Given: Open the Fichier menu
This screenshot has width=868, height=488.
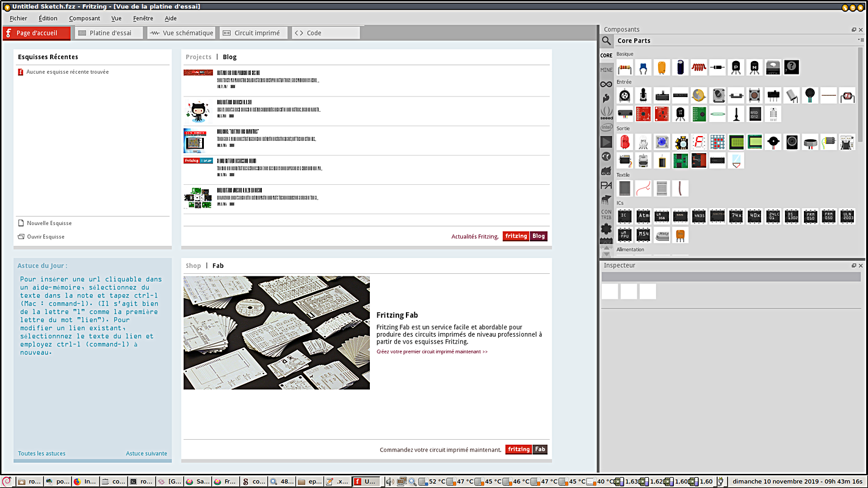Looking at the screenshot, I should tap(18, 18).
